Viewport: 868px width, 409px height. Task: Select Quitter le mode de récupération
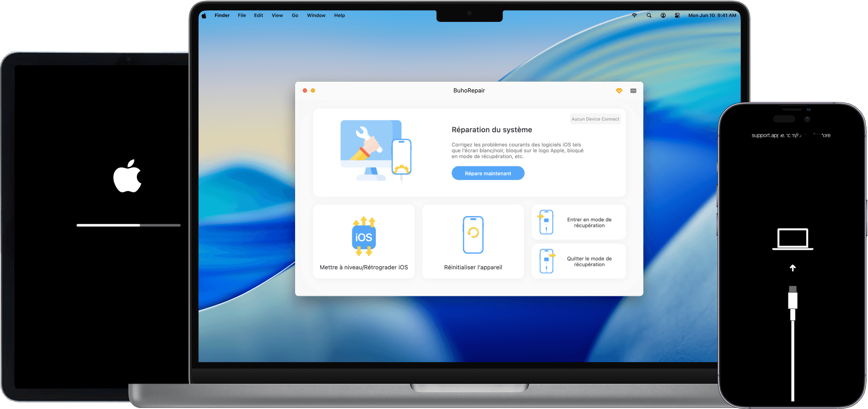pyautogui.click(x=589, y=262)
